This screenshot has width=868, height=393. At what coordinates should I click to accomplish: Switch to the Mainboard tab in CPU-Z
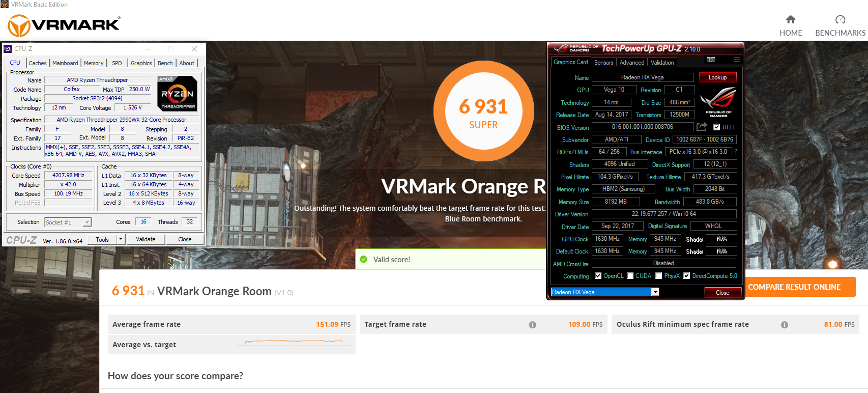pyautogui.click(x=66, y=63)
